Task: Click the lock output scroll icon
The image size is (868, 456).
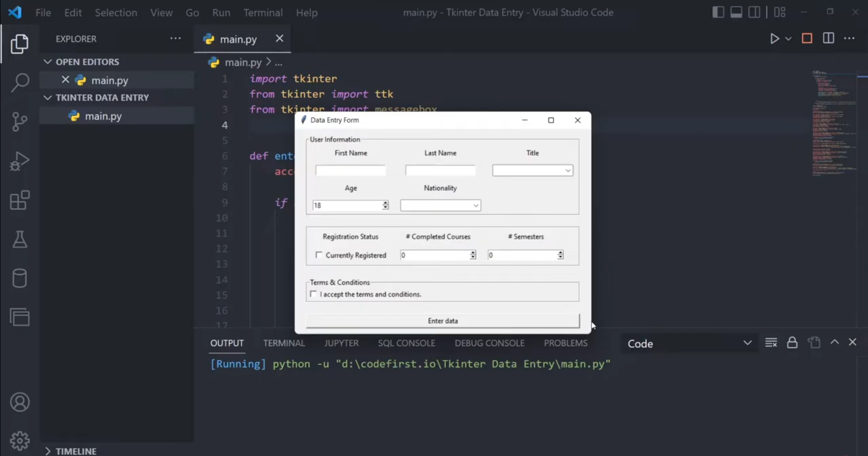Action: coord(792,343)
